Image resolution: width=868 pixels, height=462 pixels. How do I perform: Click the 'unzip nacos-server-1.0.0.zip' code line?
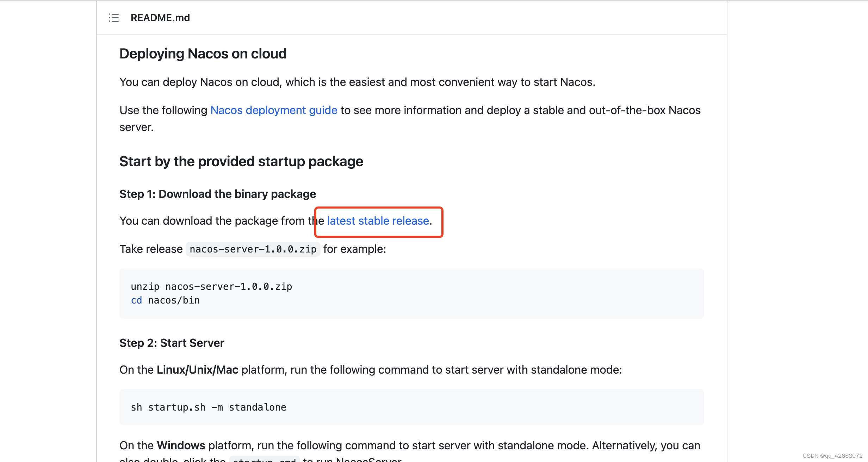211,287
